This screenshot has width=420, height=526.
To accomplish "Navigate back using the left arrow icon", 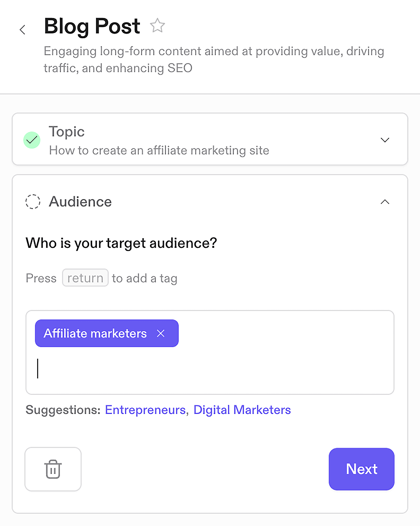I will (x=23, y=29).
